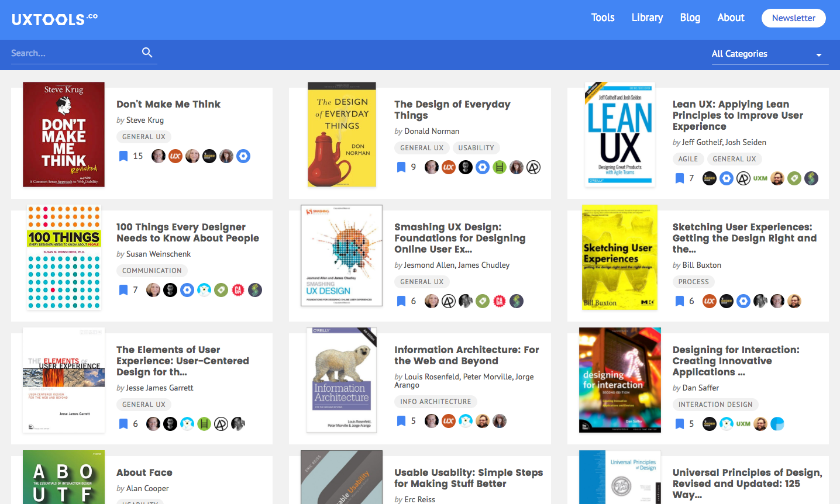Click the 100 Things book cover
The height and width of the screenshot is (504, 840).
[x=64, y=257]
